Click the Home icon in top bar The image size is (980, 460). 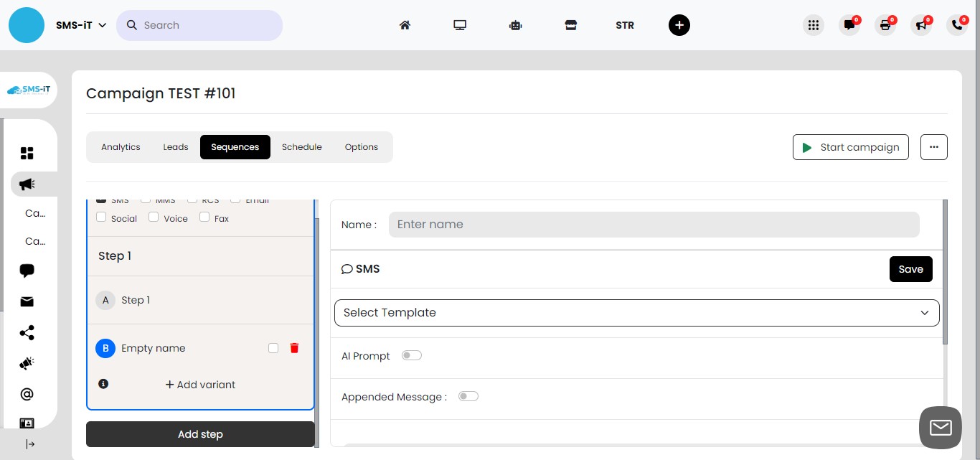tap(405, 25)
